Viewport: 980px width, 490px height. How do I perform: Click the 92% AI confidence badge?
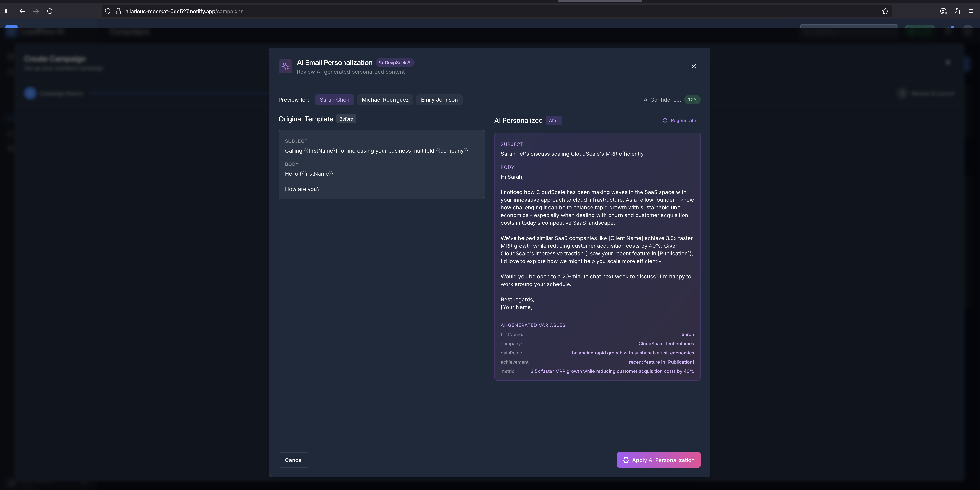[692, 100]
